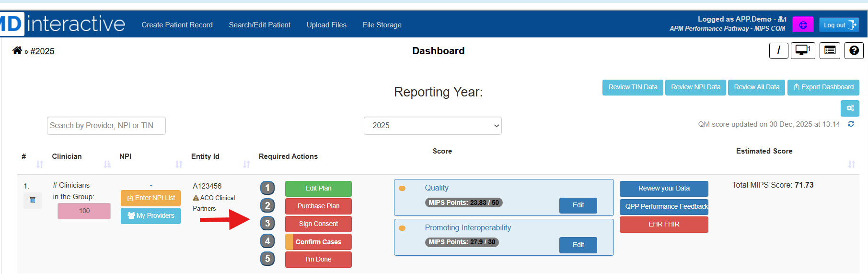This screenshot has width=868, height=274.
Task: Click the pink clinicians count field
Action: point(84,211)
